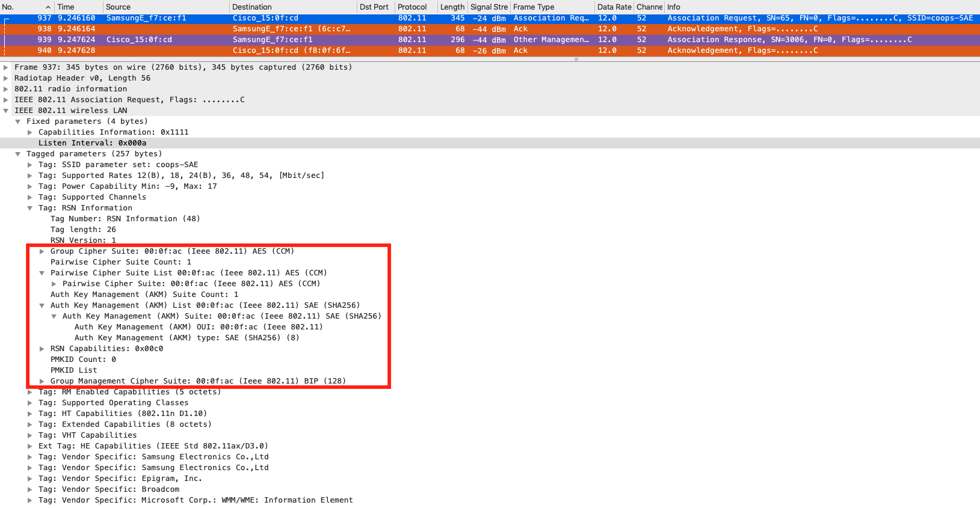The image size is (980, 508).
Task: Select packet 940 Acknowledgement row
Action: [x=481, y=50]
